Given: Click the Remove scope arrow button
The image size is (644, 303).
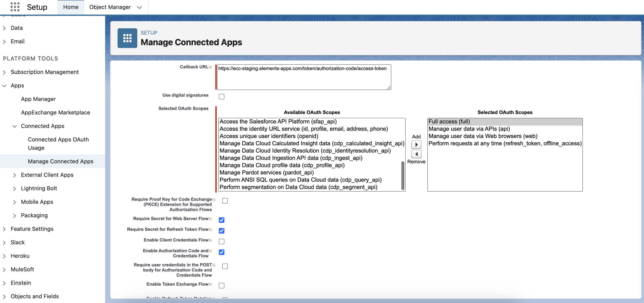Looking at the screenshot, I should tap(416, 154).
